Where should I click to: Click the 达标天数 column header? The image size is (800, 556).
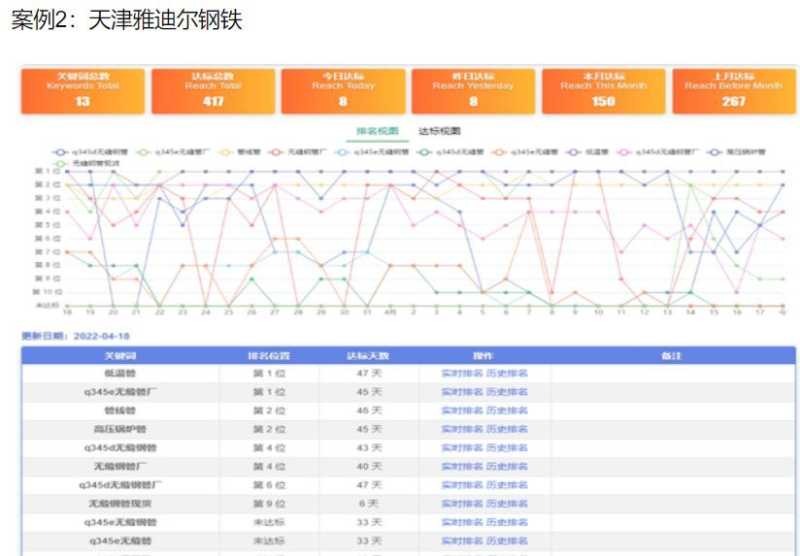pos(368,356)
